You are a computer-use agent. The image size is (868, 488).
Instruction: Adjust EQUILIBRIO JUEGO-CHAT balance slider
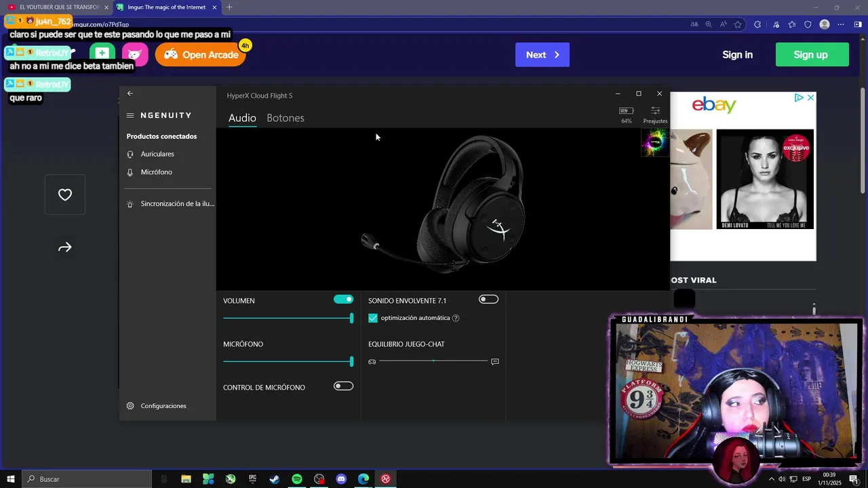433,361
